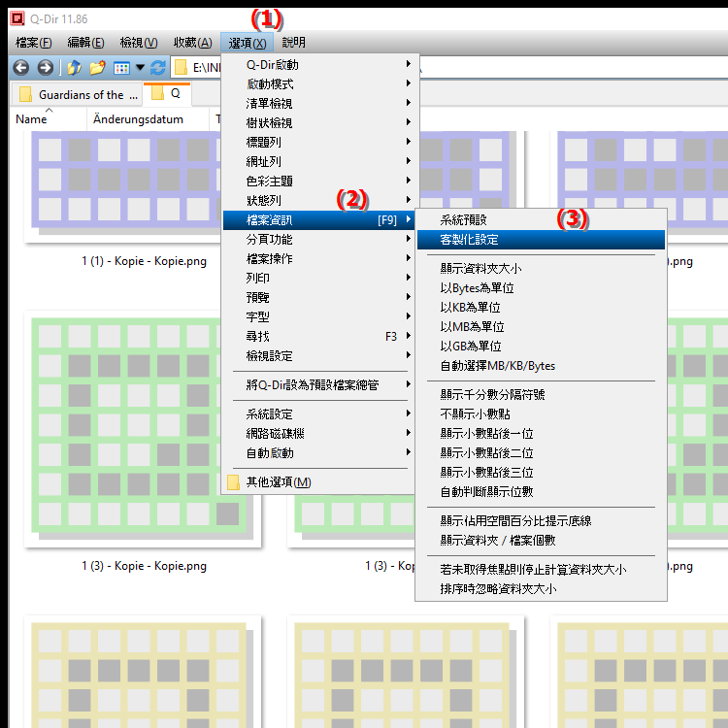Select 以GB為單位 option
This screenshot has height=728, width=728.
tap(541, 347)
